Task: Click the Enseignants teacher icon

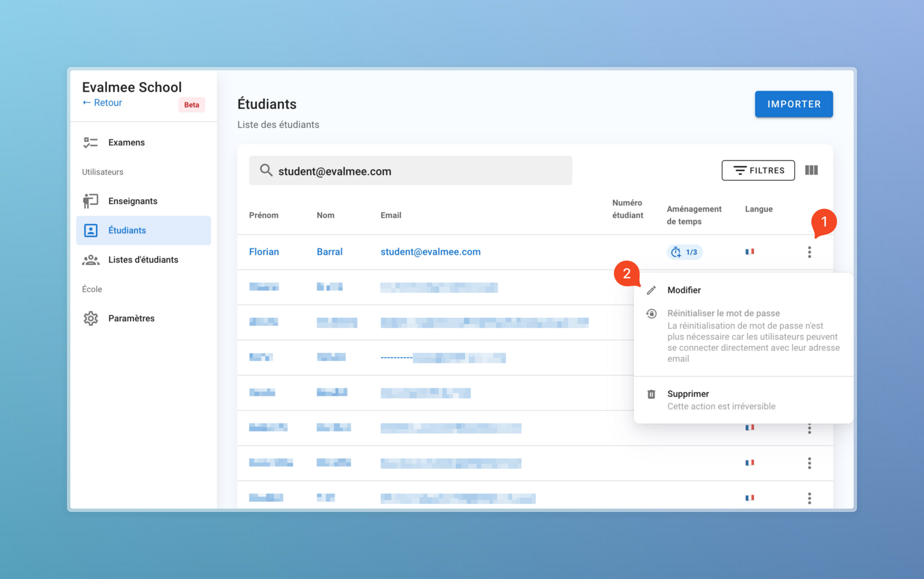Action: pos(91,201)
